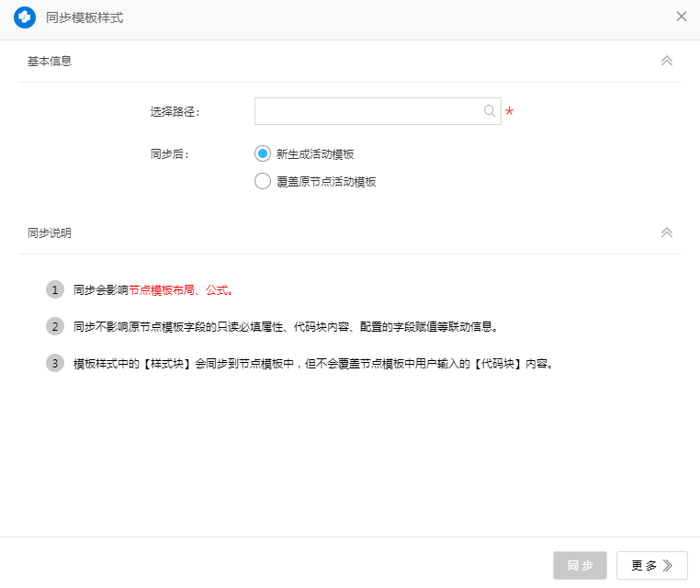The height and width of the screenshot is (588, 700).
Task: Click the number 3 step badge
Action: tap(55, 363)
